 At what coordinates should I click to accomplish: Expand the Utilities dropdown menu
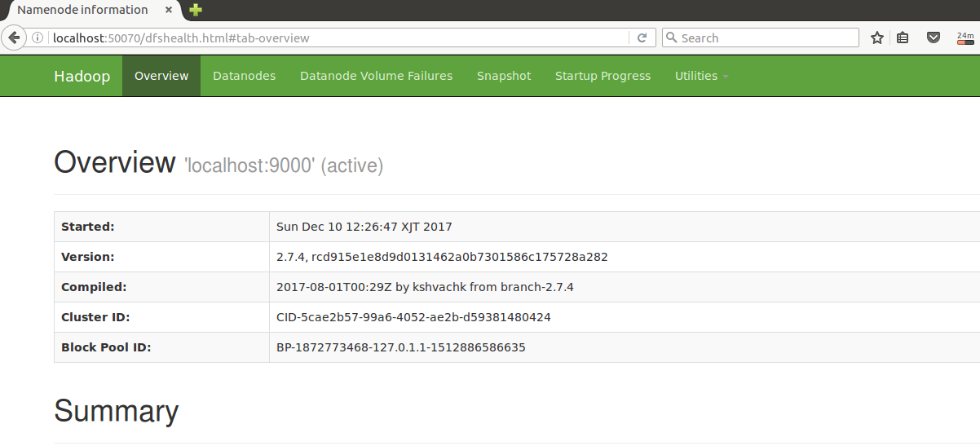tap(701, 76)
